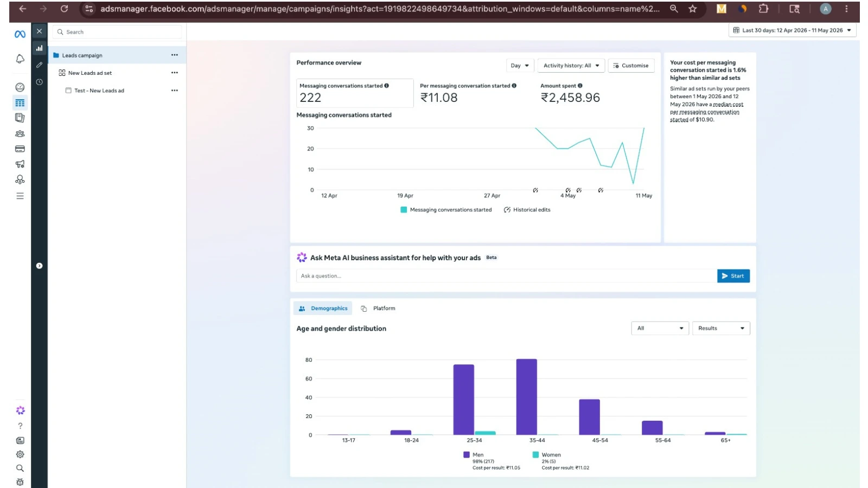The height and width of the screenshot is (488, 868).
Task: Click the Ask a question input
Action: point(506,276)
